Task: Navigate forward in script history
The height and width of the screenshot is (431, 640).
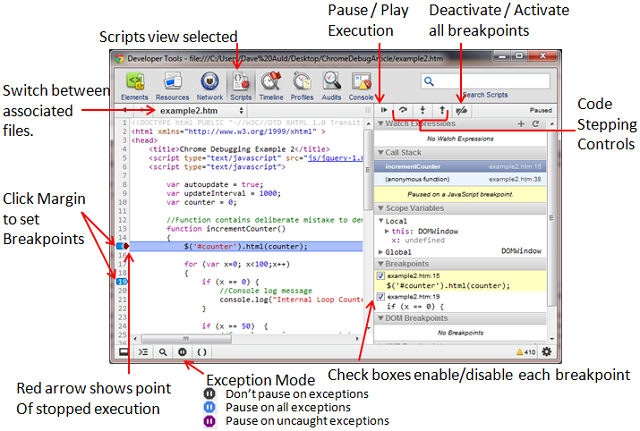Action: coord(142,110)
